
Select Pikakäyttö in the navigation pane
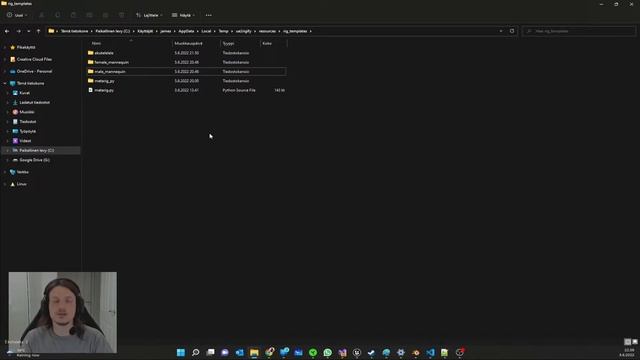(26, 47)
